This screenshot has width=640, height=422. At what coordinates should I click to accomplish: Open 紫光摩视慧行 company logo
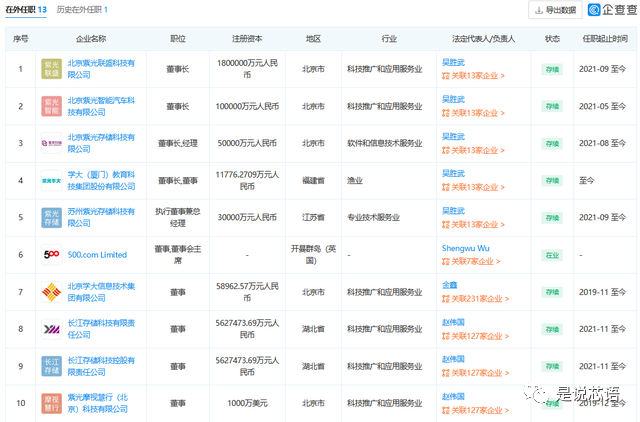click(x=51, y=403)
